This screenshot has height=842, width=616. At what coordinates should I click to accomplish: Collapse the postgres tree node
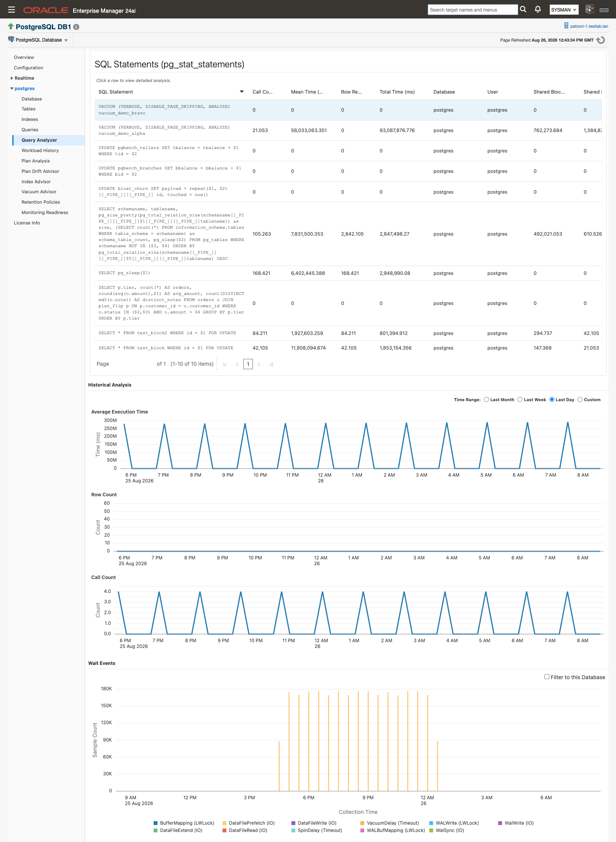pos(12,89)
